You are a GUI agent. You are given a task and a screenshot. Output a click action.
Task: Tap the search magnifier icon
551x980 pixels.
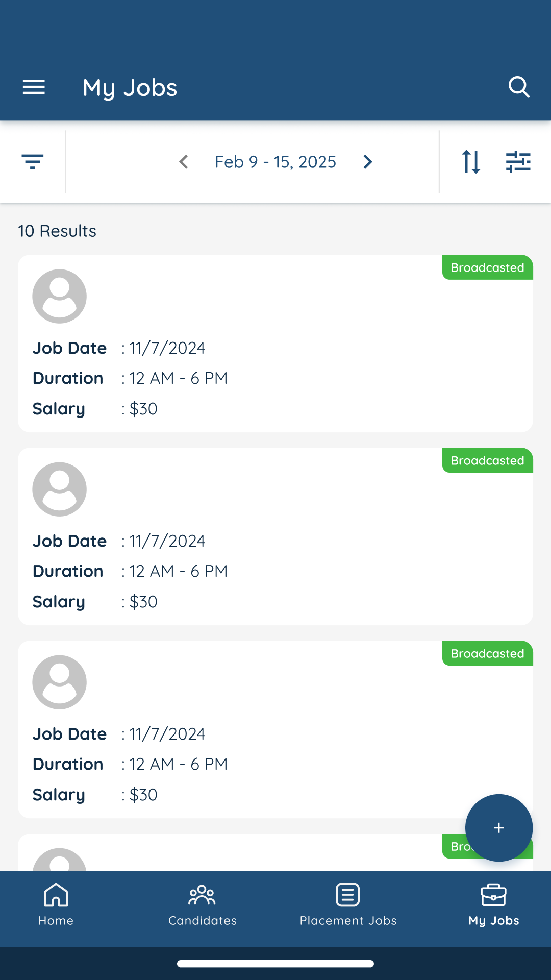519,87
